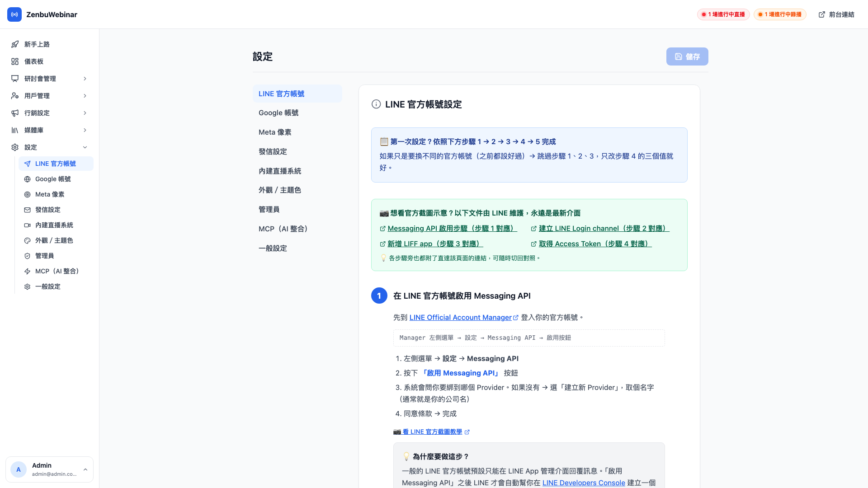
Task: Switch to the 發信設定 settings tab
Action: pyautogui.click(x=297, y=152)
